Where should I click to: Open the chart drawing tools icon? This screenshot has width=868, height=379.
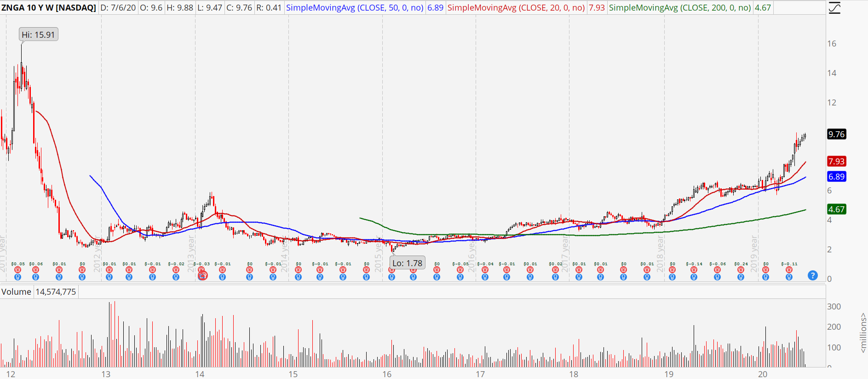click(x=834, y=8)
